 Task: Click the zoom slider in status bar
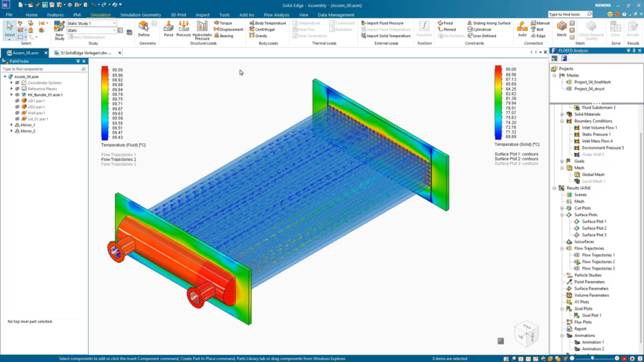pyautogui.click(x=591, y=358)
